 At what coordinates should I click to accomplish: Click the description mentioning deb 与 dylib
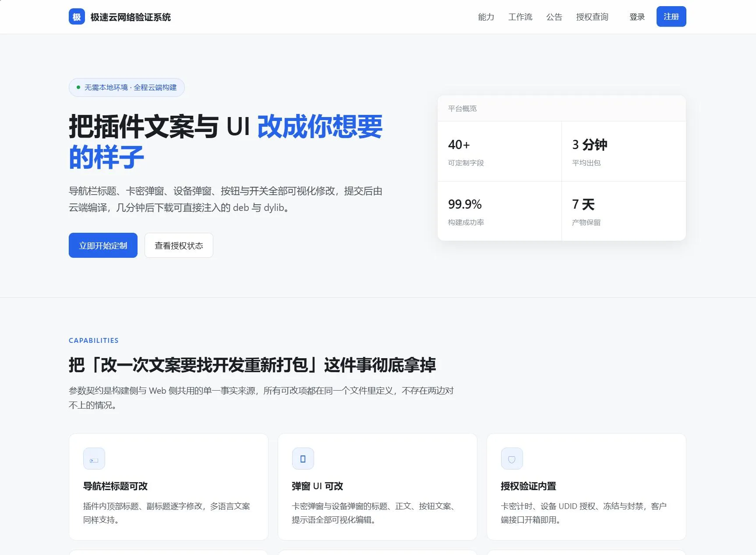(226, 199)
